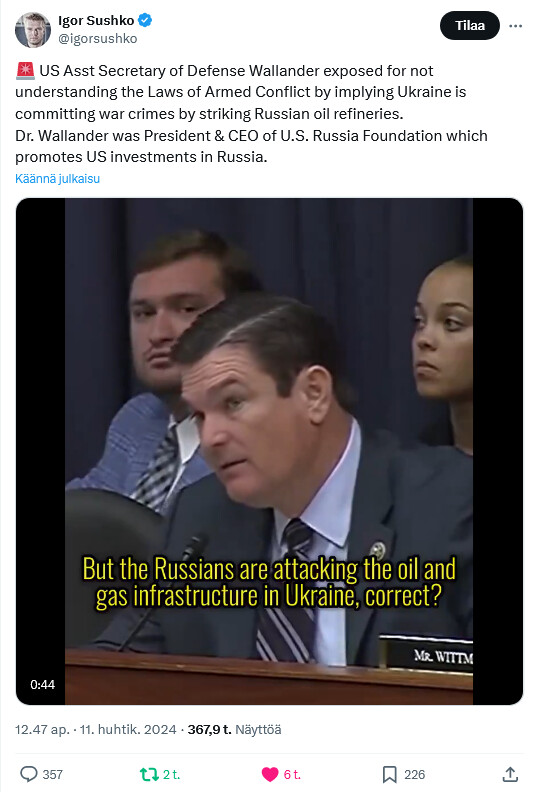Click the 226 bookmarks count
This screenshot has height=792, width=535.
(x=414, y=774)
